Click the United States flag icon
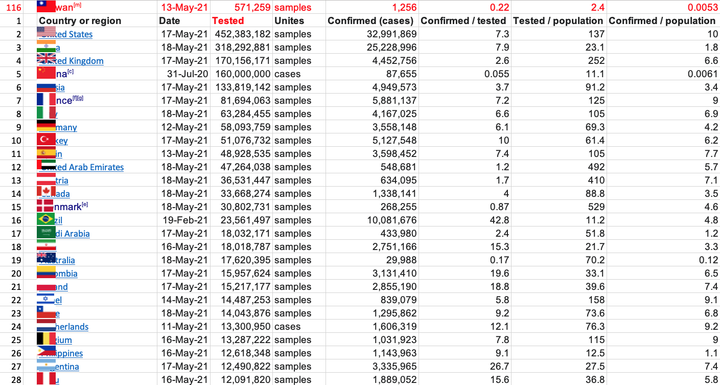 (46, 32)
